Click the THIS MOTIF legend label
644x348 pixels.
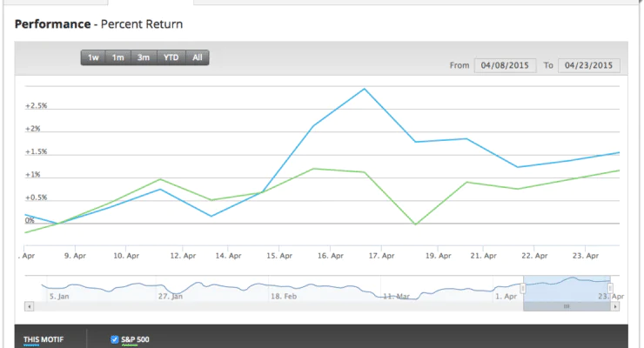pos(44,339)
